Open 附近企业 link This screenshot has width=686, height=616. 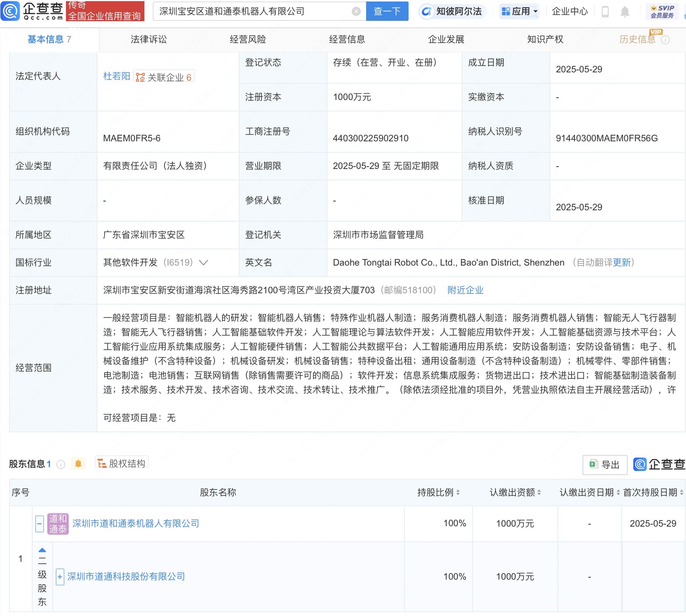pos(465,290)
